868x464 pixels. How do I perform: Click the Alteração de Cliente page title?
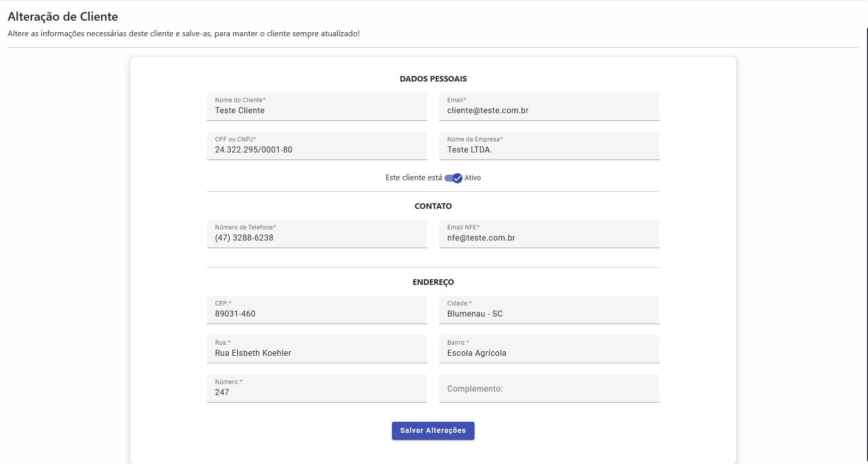pos(62,17)
